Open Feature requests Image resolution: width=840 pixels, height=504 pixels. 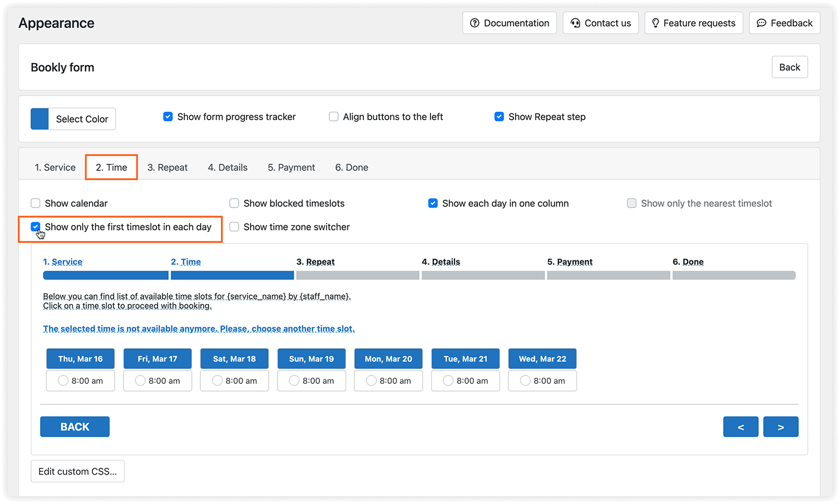click(x=693, y=23)
